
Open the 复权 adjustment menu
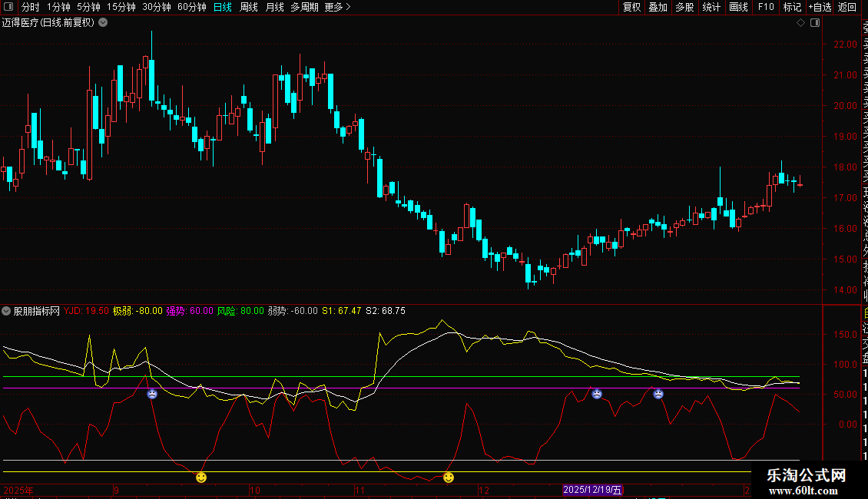point(631,7)
